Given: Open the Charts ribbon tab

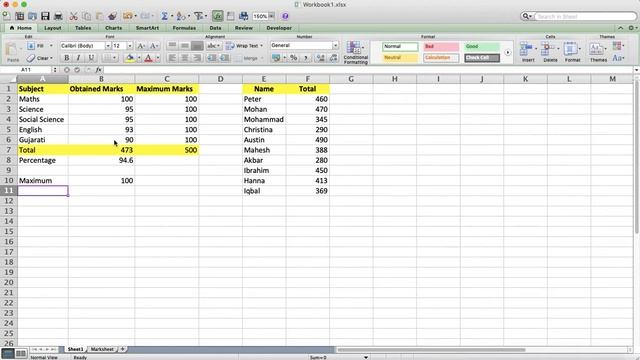Looking at the screenshot, I should (x=113, y=28).
